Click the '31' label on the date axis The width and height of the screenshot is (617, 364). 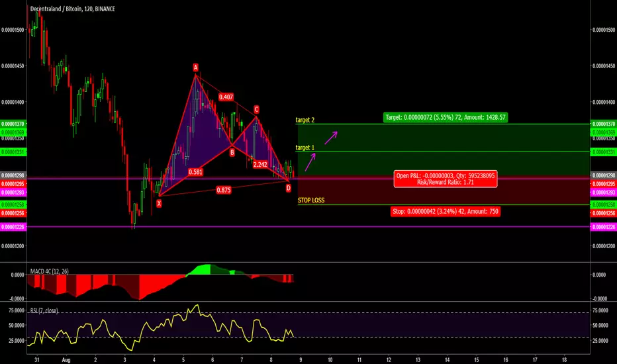tap(36, 359)
